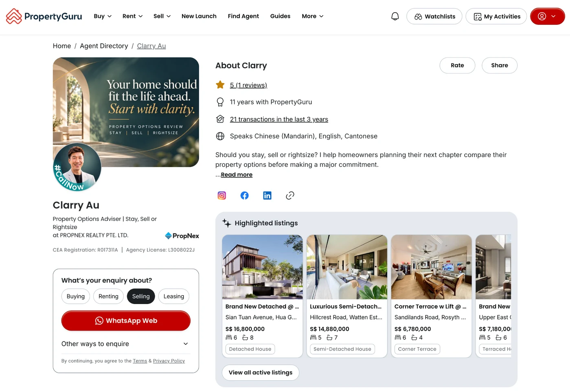Contact agent via WhatsApp Web
570x392 pixels.
click(x=126, y=321)
